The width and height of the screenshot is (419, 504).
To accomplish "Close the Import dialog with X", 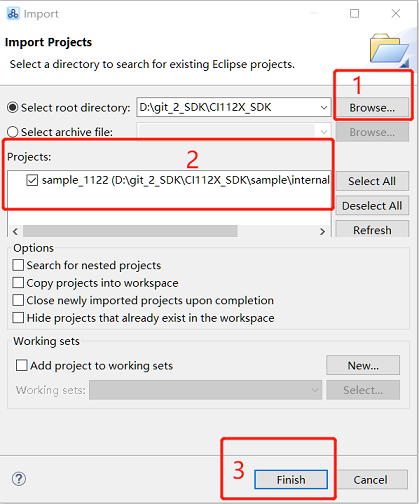I will tap(396, 13).
